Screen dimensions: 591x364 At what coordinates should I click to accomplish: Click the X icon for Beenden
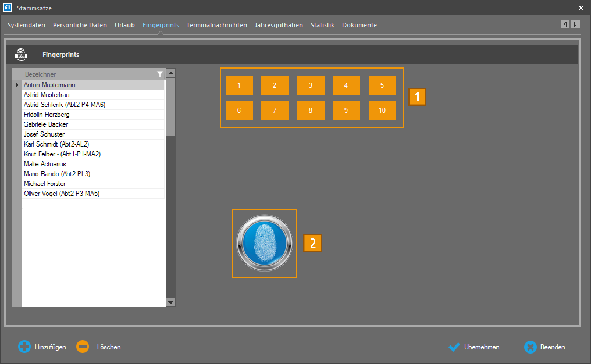click(530, 347)
